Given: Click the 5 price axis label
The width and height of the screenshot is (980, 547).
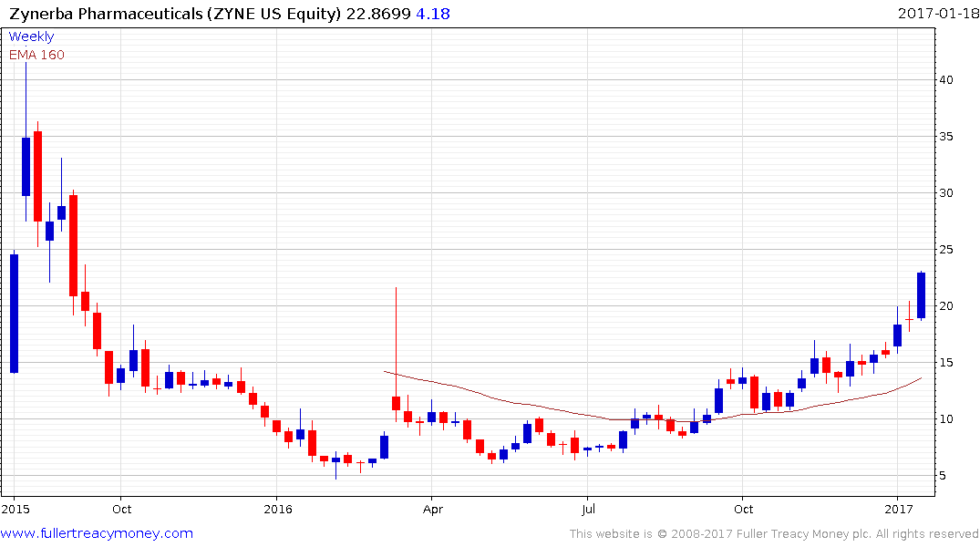Looking at the screenshot, I should click(943, 476).
